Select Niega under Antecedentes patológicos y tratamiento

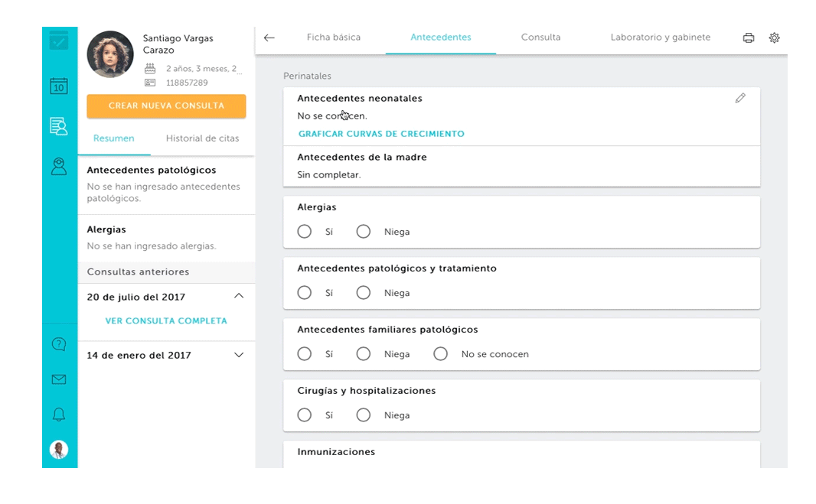(364, 293)
